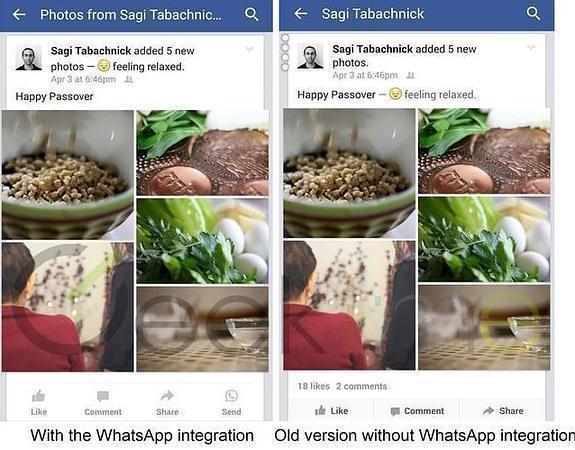Image resolution: width=575 pixels, height=450 pixels.
Task: Open red shirt person photo on left post
Action: coord(68,307)
